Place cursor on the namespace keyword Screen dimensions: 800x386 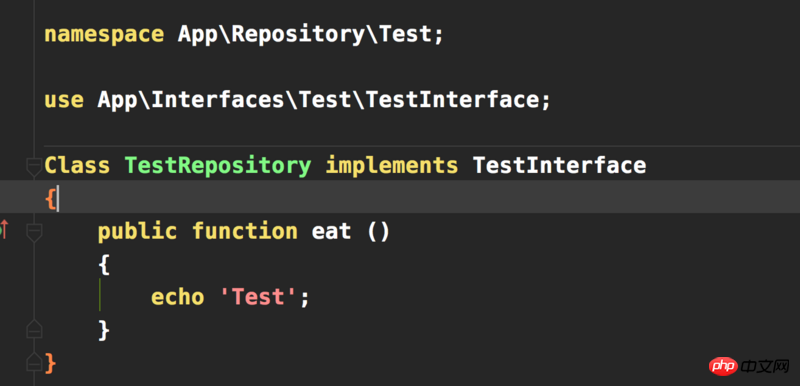pos(104,35)
